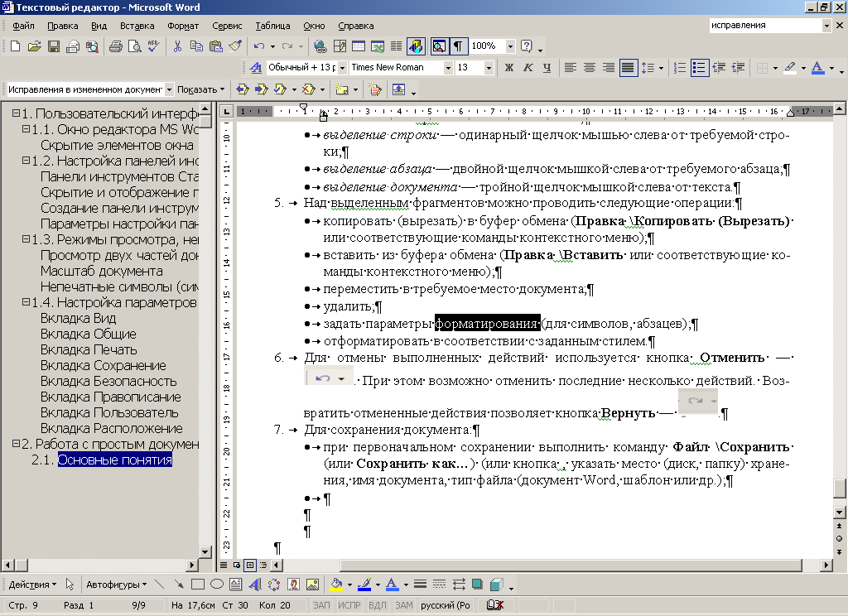Toggle bold (Ж) formatting
This screenshot has width=848, height=616.
click(x=509, y=68)
